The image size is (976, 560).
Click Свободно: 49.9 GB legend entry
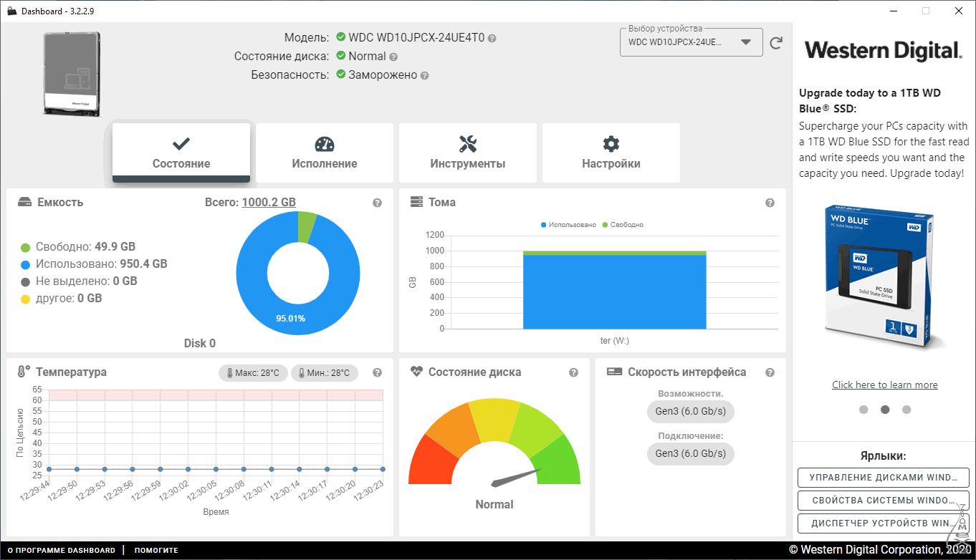point(78,247)
